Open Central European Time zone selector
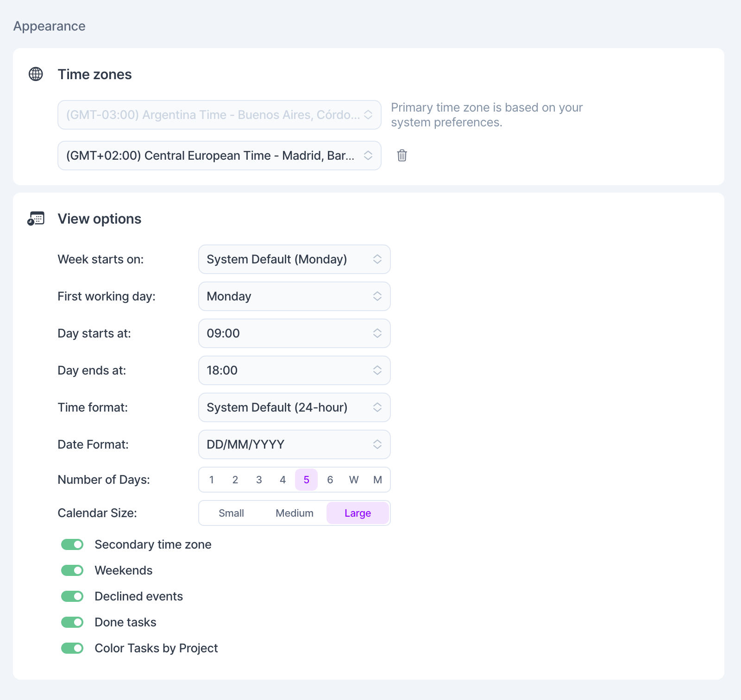741x700 pixels. click(x=219, y=156)
